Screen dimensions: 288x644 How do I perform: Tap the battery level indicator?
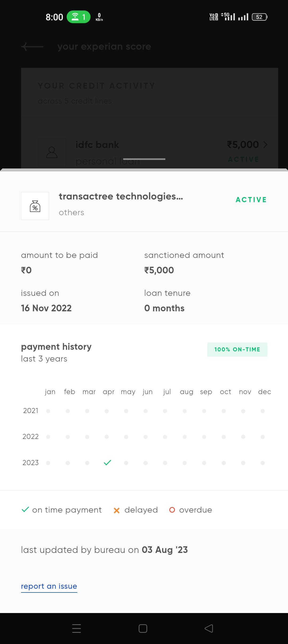tap(259, 17)
